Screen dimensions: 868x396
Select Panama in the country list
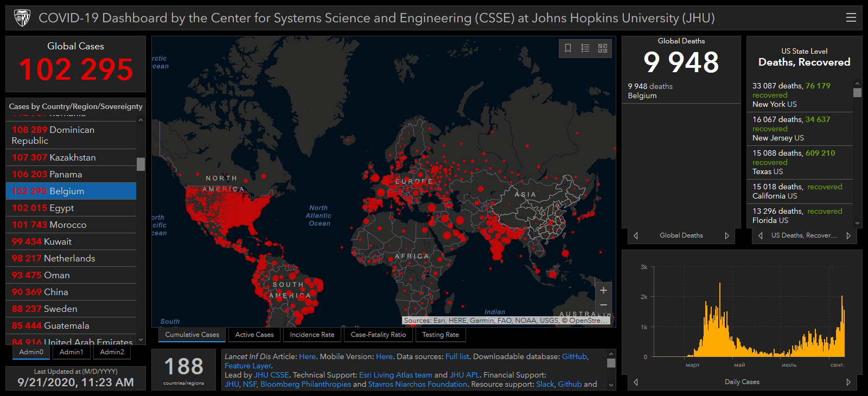pyautogui.click(x=71, y=174)
